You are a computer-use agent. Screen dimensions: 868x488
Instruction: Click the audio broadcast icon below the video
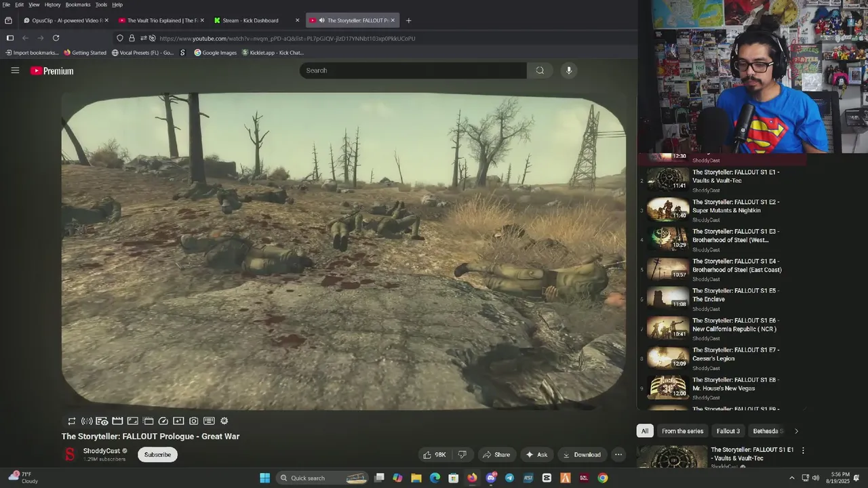(87, 421)
